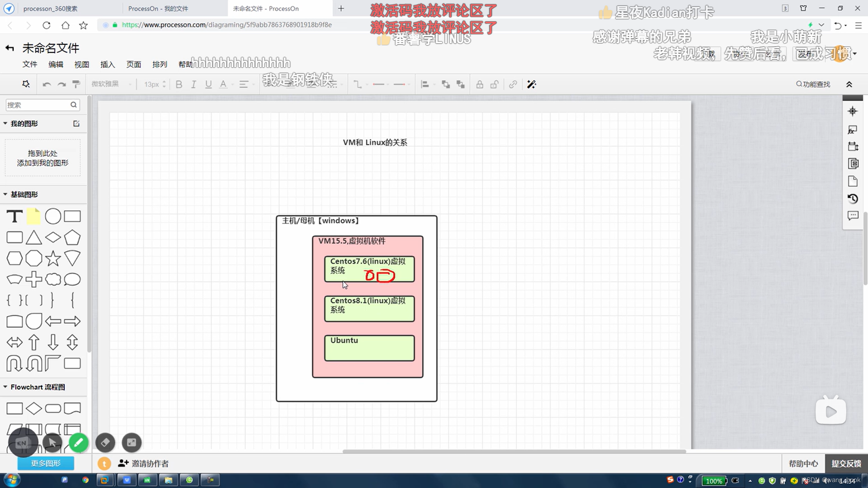Click the pin icon at toolbar left
Viewport: 868px width, 488px height.
[26, 84]
